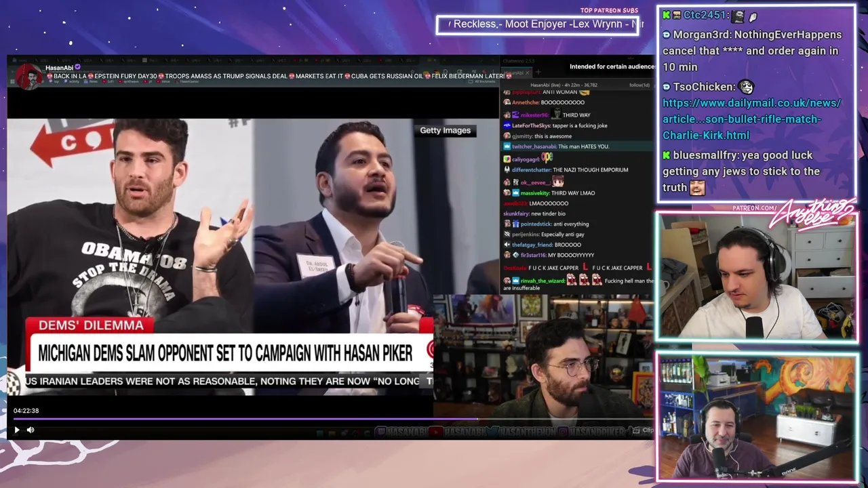Click the top webcam feed thumbnail
The width and height of the screenshot is (868, 488).
pos(756,277)
